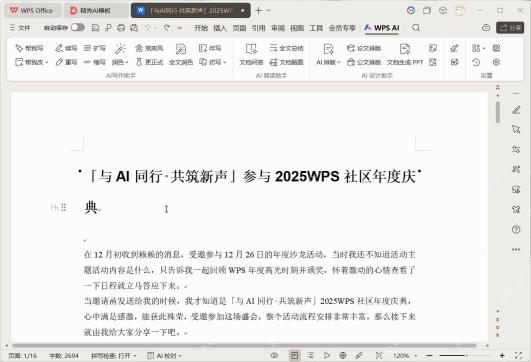Switch to the 稻壳AI模板 window tab

click(96, 10)
